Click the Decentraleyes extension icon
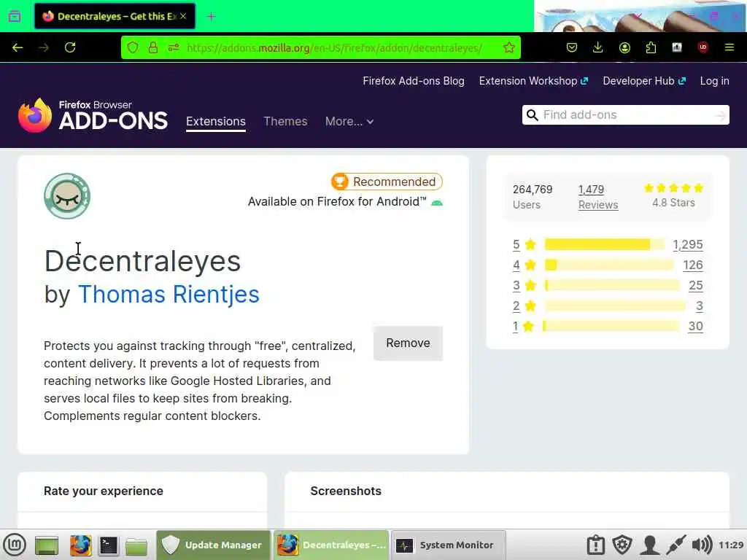The image size is (747, 560). click(x=67, y=195)
